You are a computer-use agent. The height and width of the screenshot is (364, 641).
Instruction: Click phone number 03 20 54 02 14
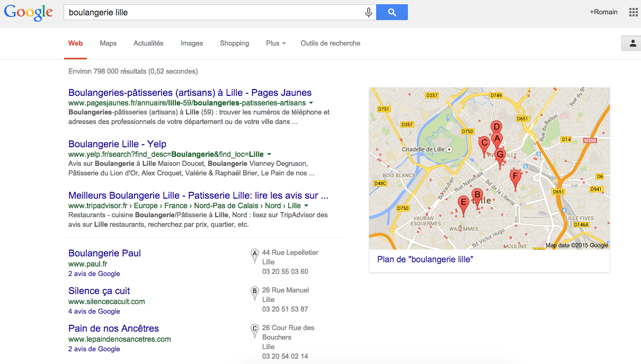pos(285,357)
